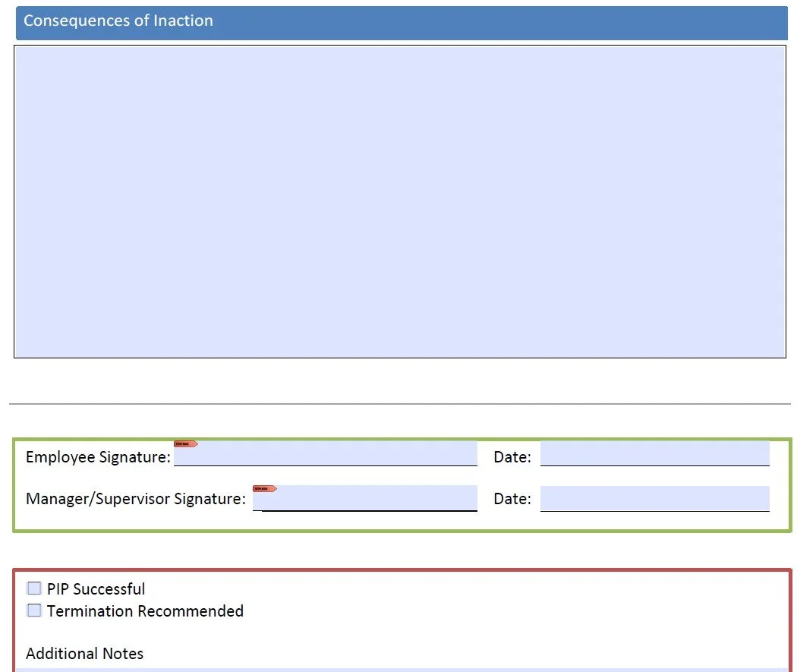The image size is (797, 672).
Task: Click the red sign-here tag on Employee Signature
Action: pos(185,443)
